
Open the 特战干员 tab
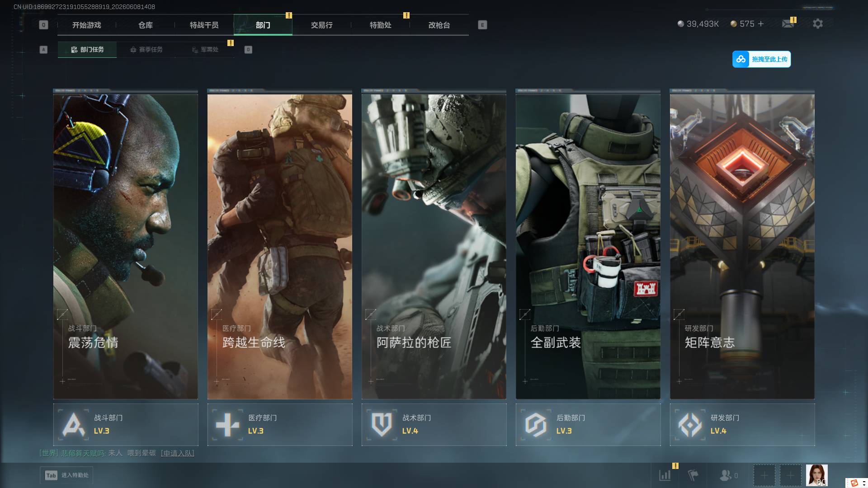coord(204,25)
